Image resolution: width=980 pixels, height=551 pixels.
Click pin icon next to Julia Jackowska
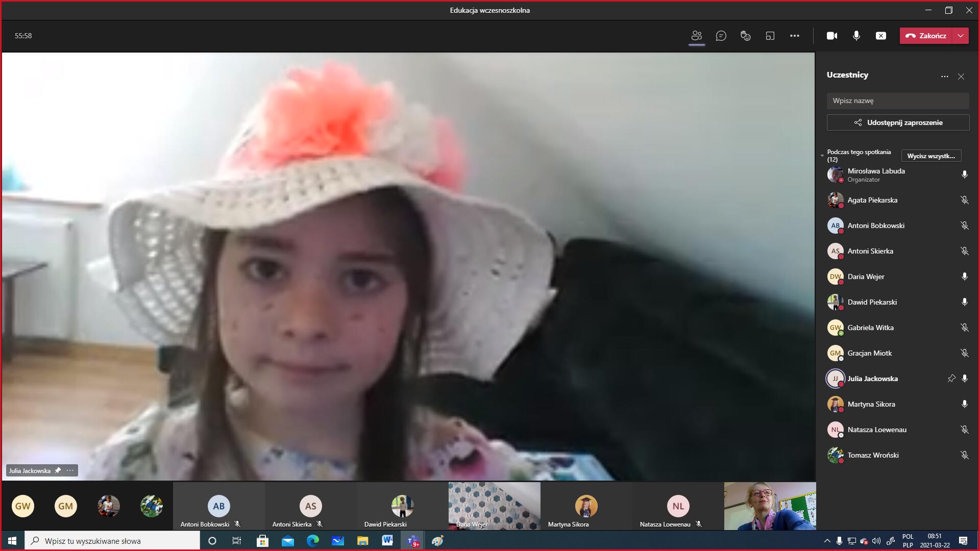pyautogui.click(x=951, y=379)
